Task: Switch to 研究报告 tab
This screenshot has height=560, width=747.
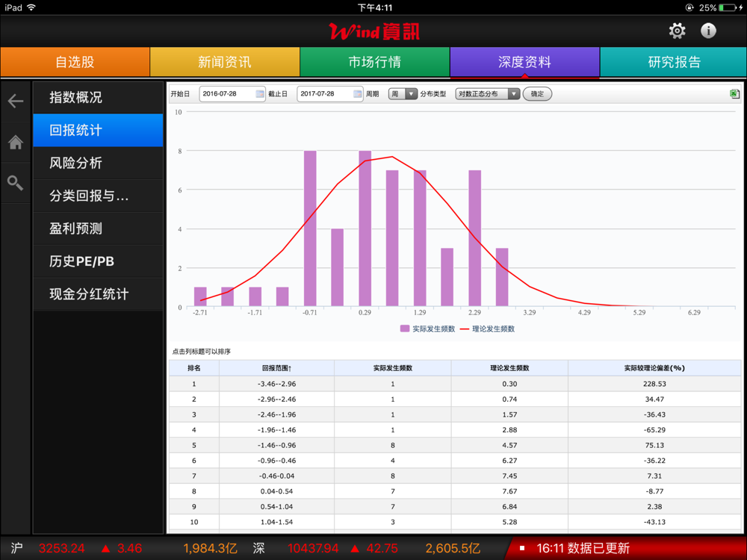Action: (673, 62)
